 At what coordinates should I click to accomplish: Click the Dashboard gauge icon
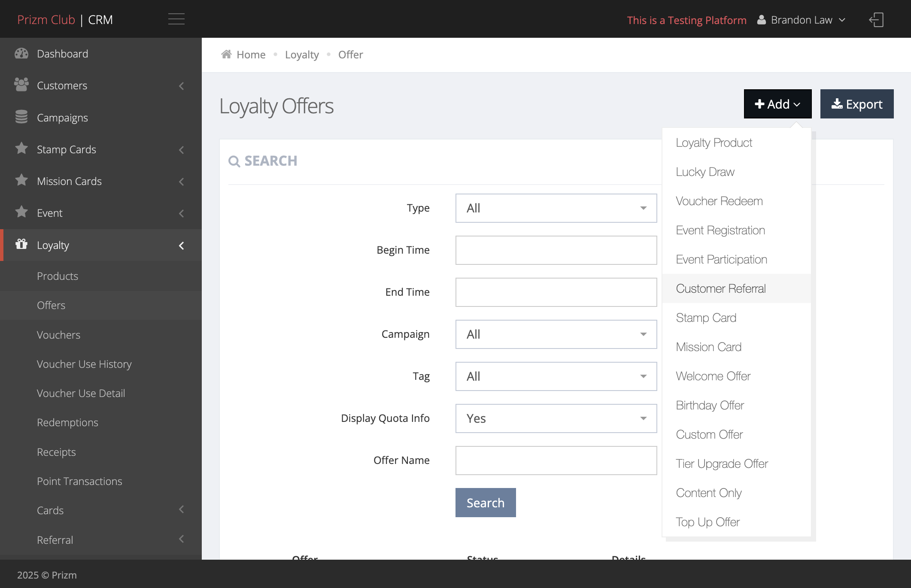tap(21, 54)
